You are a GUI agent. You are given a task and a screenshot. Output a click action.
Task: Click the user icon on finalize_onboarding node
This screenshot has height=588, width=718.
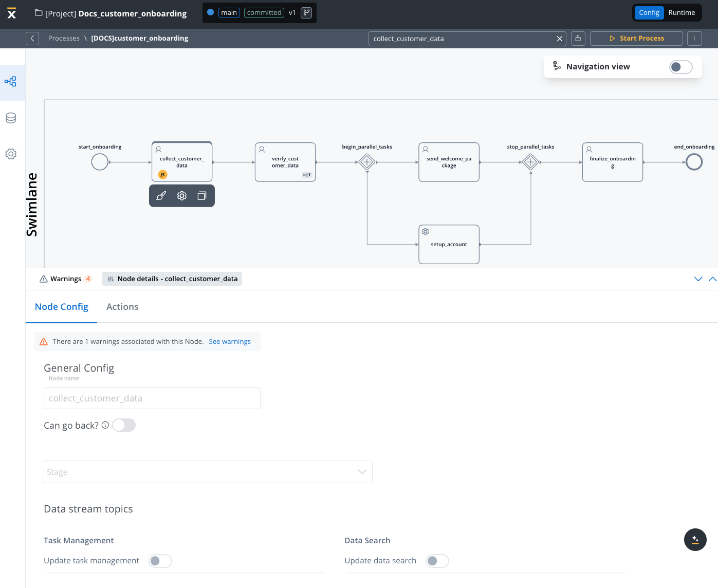point(589,150)
